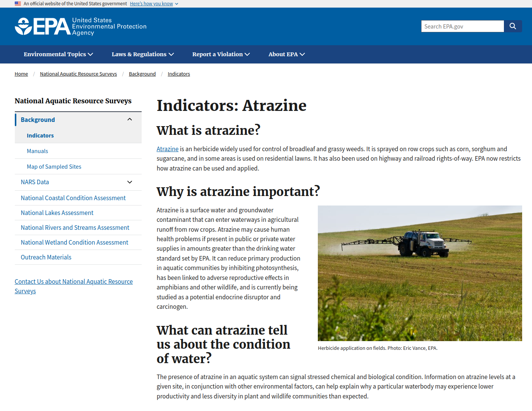Select Manuals in the sidebar
The image size is (532, 411).
point(37,151)
